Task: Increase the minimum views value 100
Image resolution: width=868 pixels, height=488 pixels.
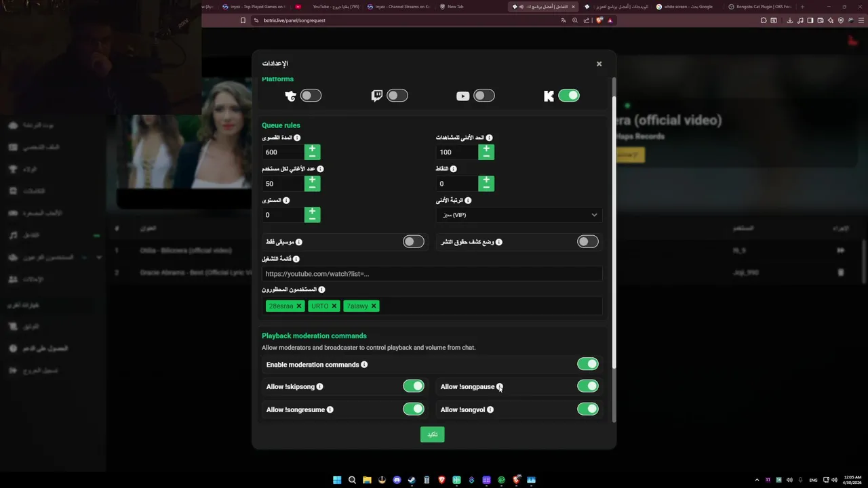Action: coord(486,148)
